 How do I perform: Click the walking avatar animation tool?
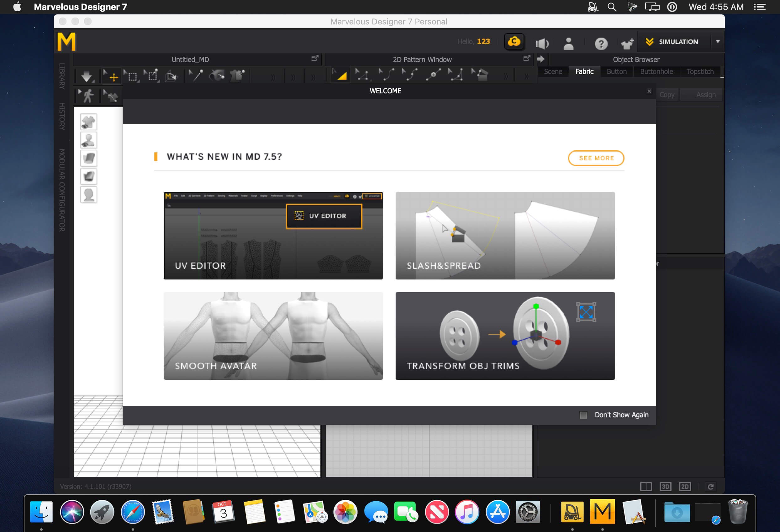(x=87, y=96)
